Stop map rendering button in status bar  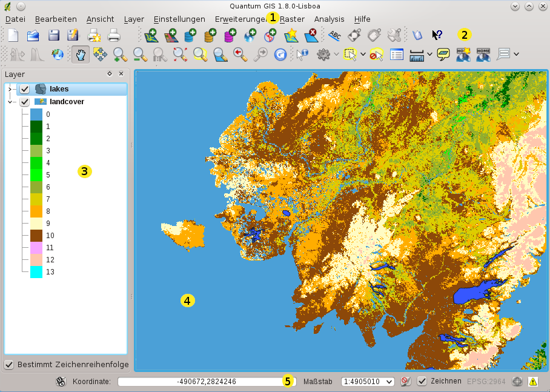pyautogui.click(x=406, y=382)
